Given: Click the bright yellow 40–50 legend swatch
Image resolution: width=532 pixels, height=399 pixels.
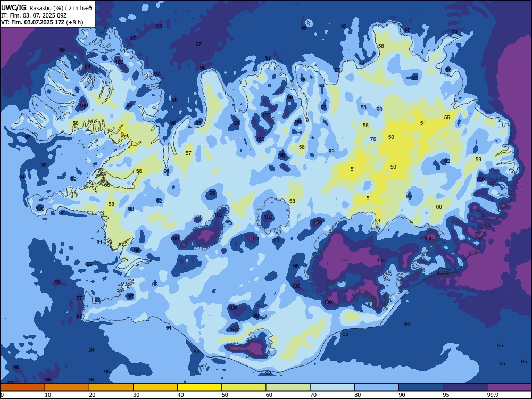Looking at the screenshot, I should tap(199, 387).
